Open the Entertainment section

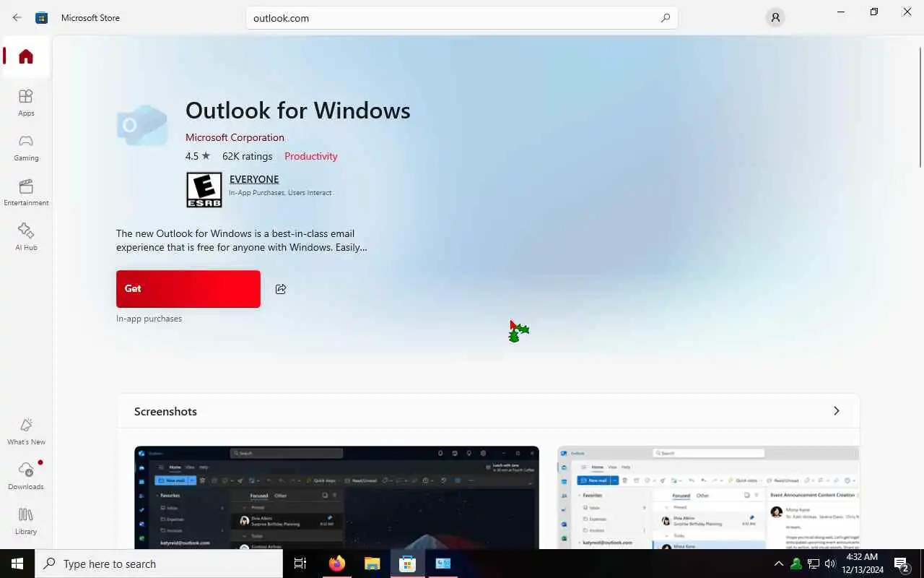[x=26, y=192]
